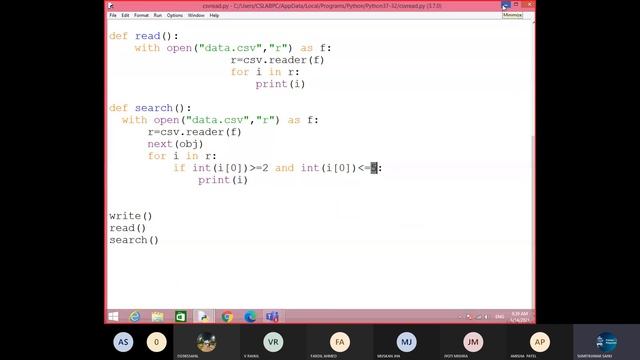Select the participant tile with photo avatar
Screen dimensions: 640x360
(207, 342)
